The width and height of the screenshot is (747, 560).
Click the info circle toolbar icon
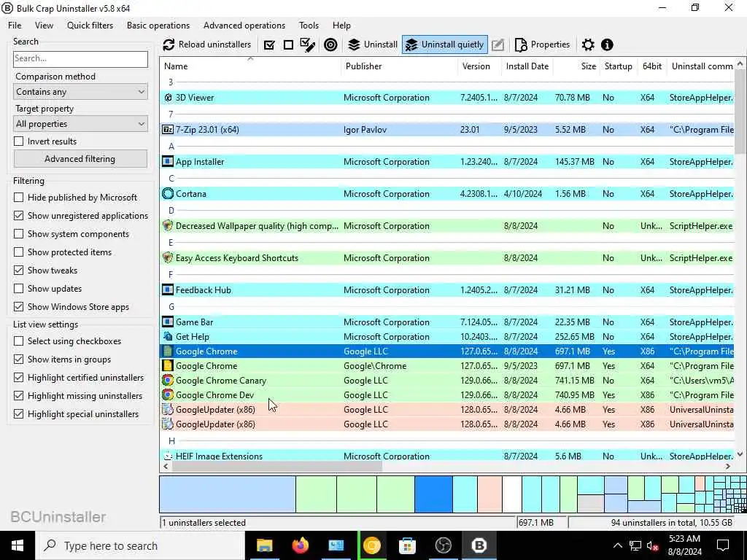(x=607, y=44)
